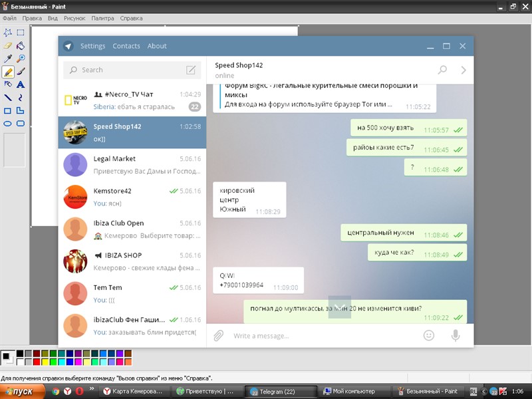Image resolution: width=532 pixels, height=399 pixels.
Task: Jump to bottom of chat arrow
Action: [340, 307]
